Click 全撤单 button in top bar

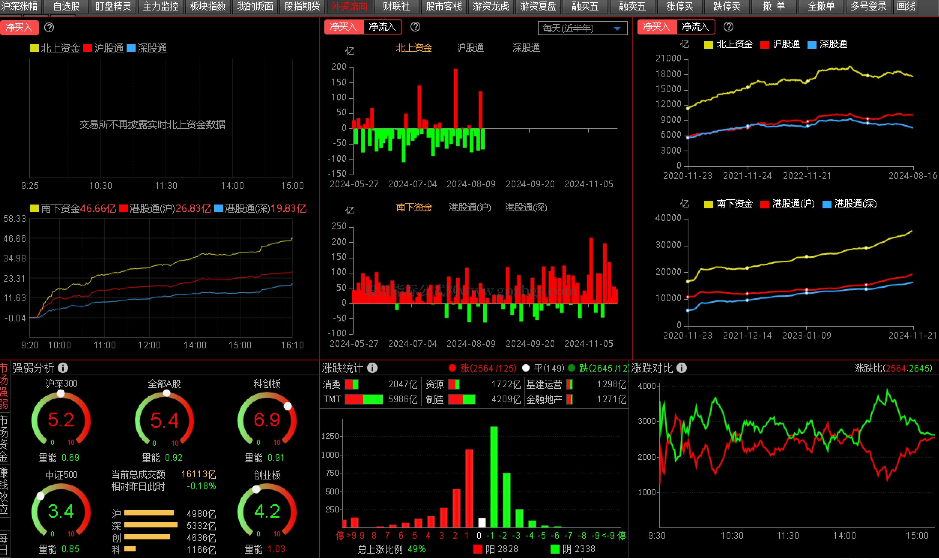pyautogui.click(x=821, y=6)
